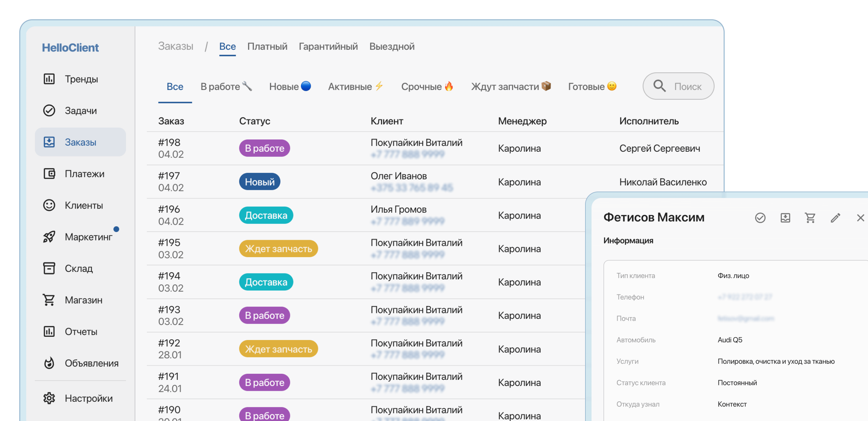Click the download order icon in client card

coord(785,218)
